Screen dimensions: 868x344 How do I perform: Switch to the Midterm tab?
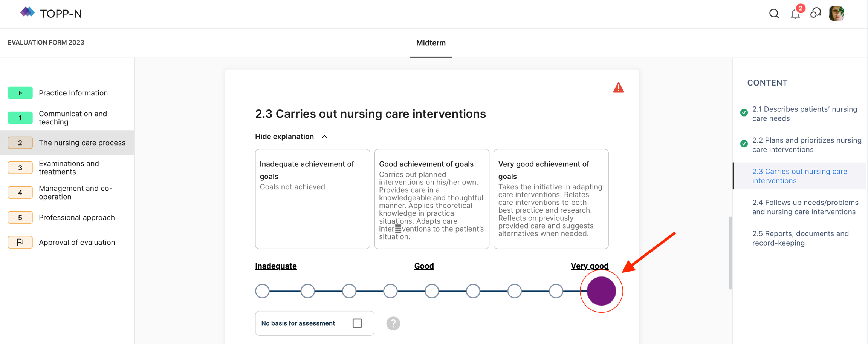431,43
